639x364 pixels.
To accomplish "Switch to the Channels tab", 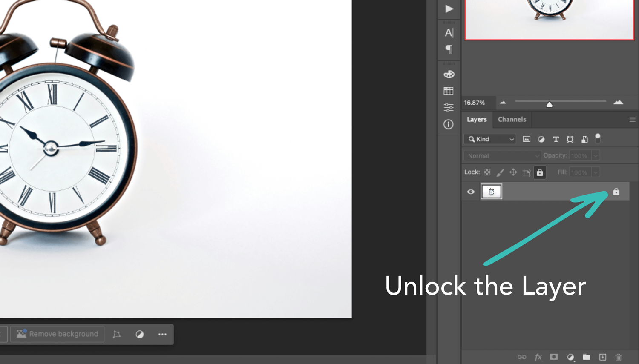I will [x=512, y=120].
